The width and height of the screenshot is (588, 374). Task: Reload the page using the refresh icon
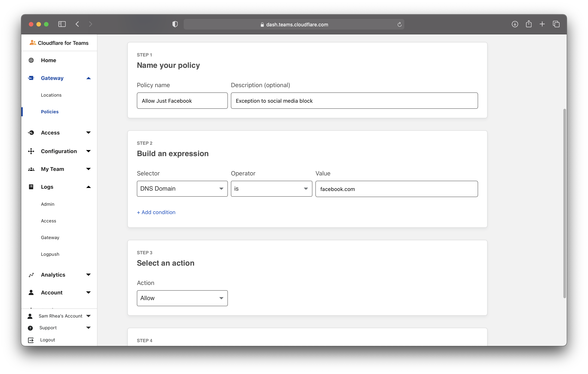pyautogui.click(x=400, y=24)
